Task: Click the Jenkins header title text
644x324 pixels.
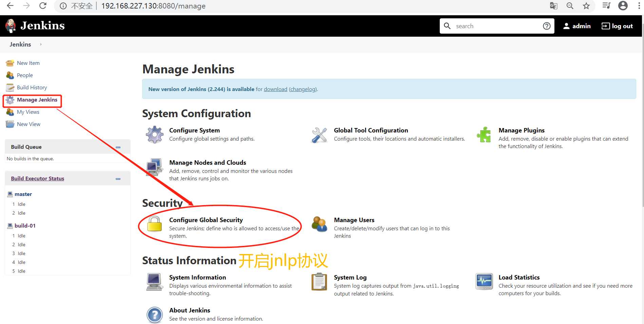Action: pos(42,26)
